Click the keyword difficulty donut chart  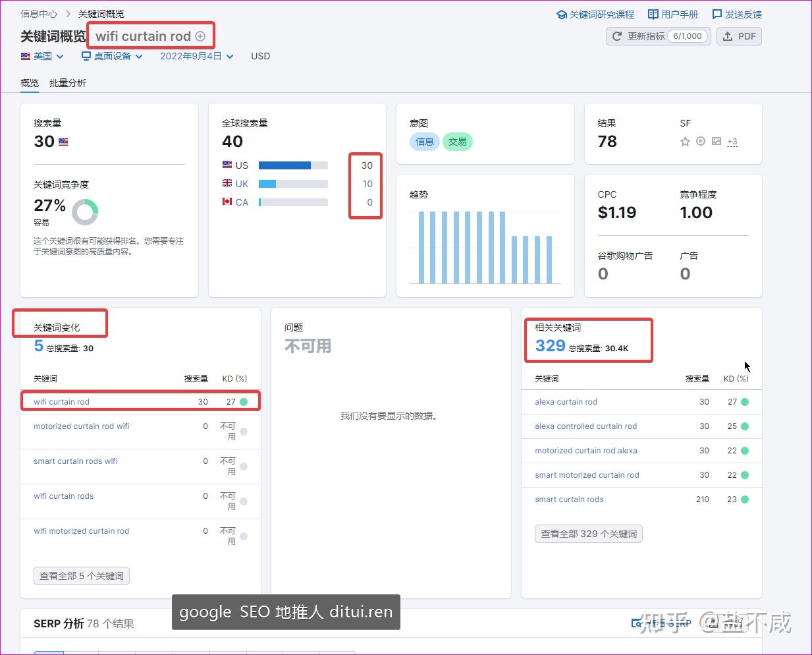pos(85,212)
